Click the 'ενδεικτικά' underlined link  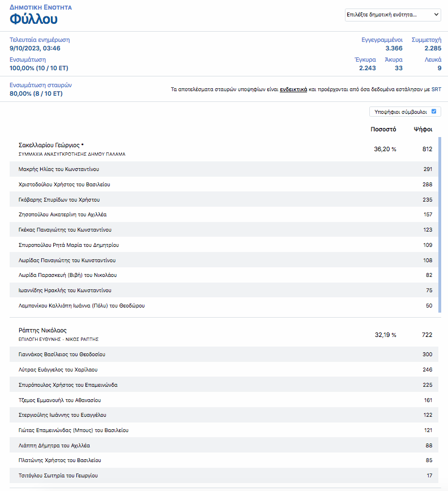click(x=293, y=89)
